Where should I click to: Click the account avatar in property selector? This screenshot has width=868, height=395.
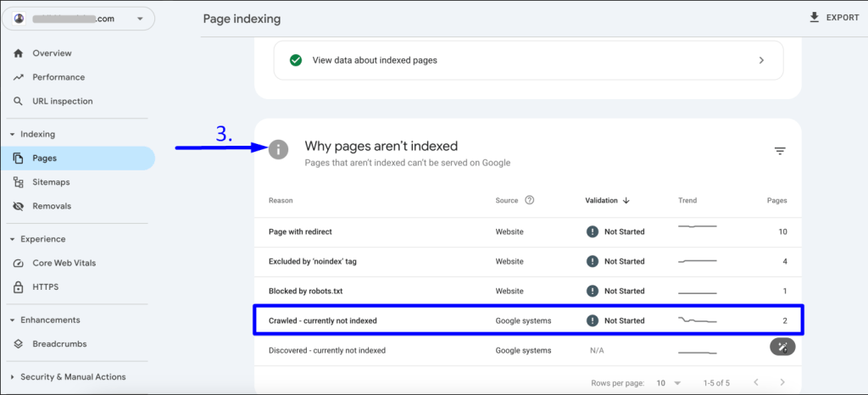[x=19, y=19]
